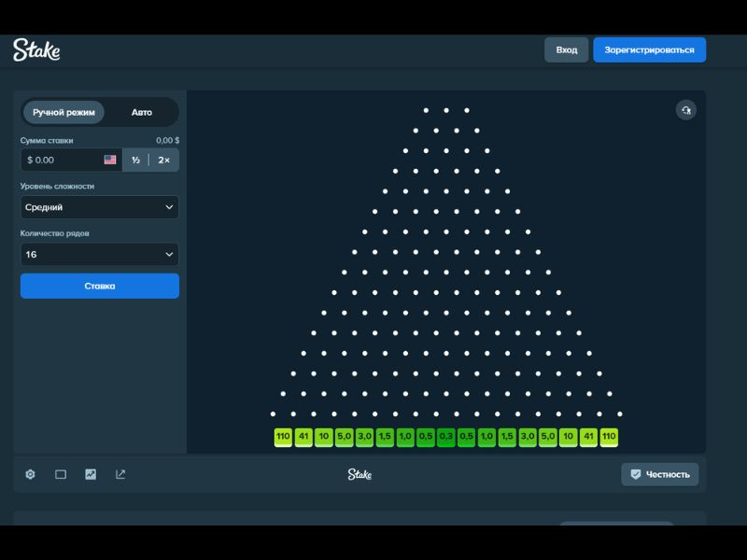
Task: Switch to Авто betting mode
Action: click(141, 112)
